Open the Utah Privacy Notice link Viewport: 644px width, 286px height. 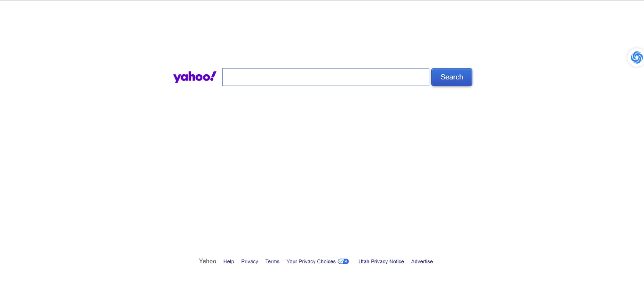(381, 261)
